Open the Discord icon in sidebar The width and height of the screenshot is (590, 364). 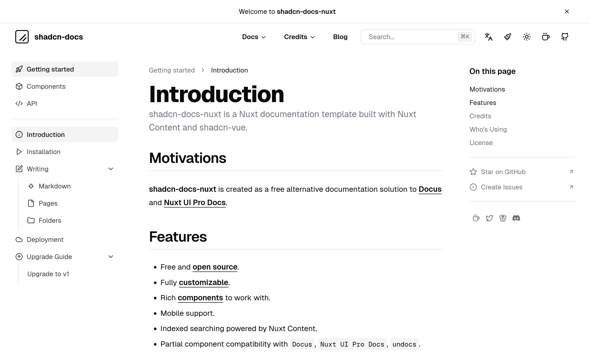516,218
